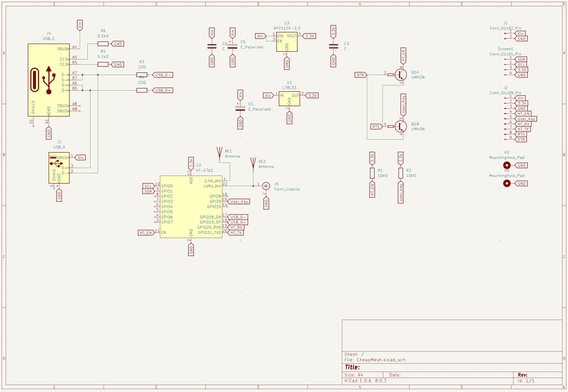Image resolution: width=568 pixels, height=392 pixels.
Task: Click the Size: A4 field
Action: click(354, 375)
